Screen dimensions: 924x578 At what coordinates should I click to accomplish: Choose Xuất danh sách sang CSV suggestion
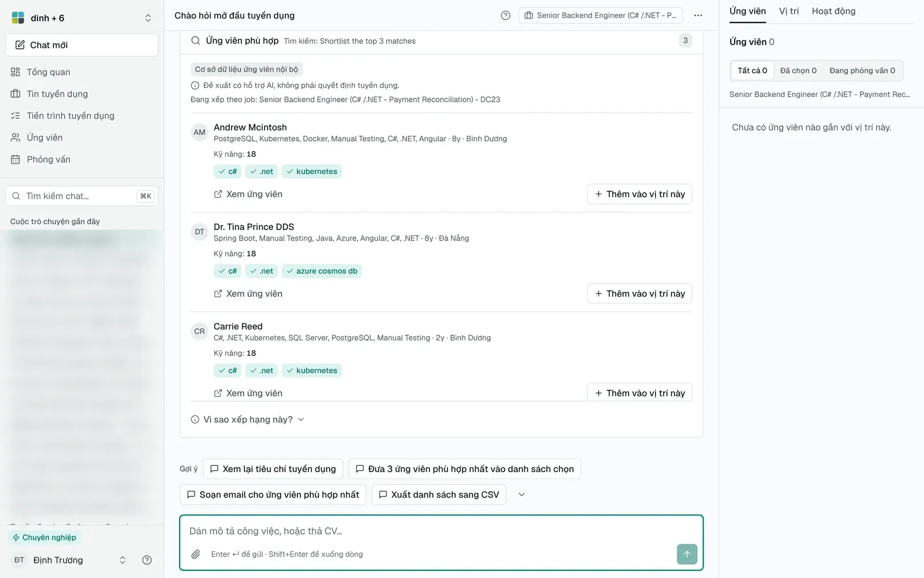click(x=439, y=495)
